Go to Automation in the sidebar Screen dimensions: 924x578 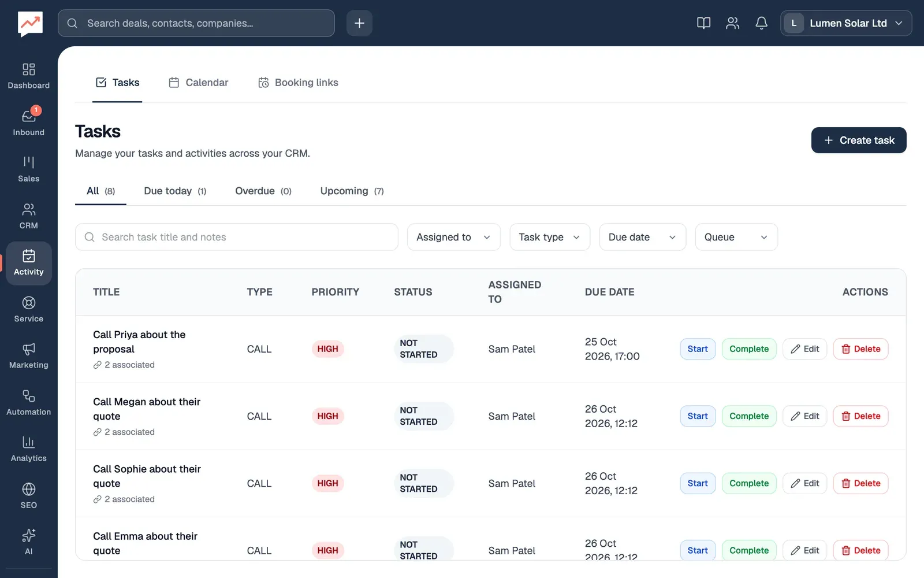point(28,403)
